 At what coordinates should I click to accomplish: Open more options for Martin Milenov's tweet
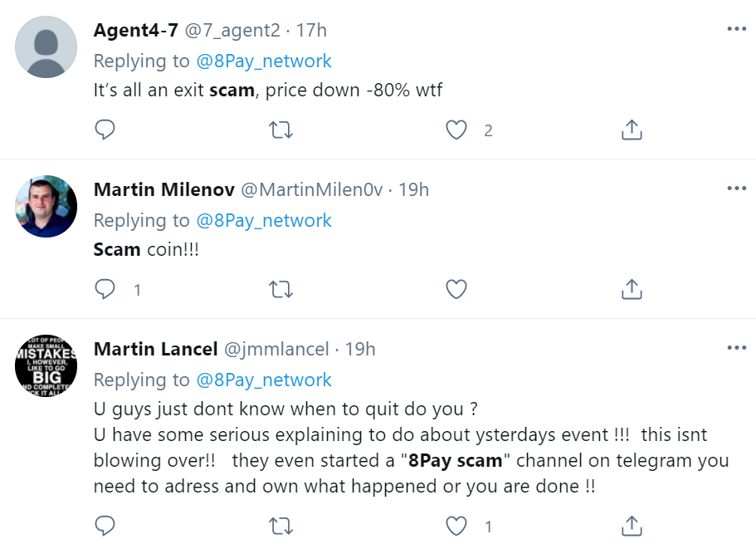(737, 189)
